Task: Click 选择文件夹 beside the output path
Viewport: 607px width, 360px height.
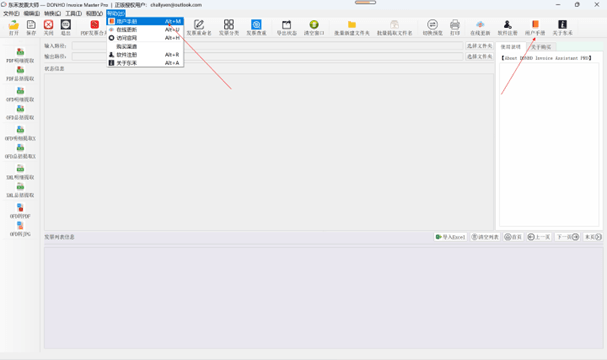Action: pyautogui.click(x=479, y=57)
